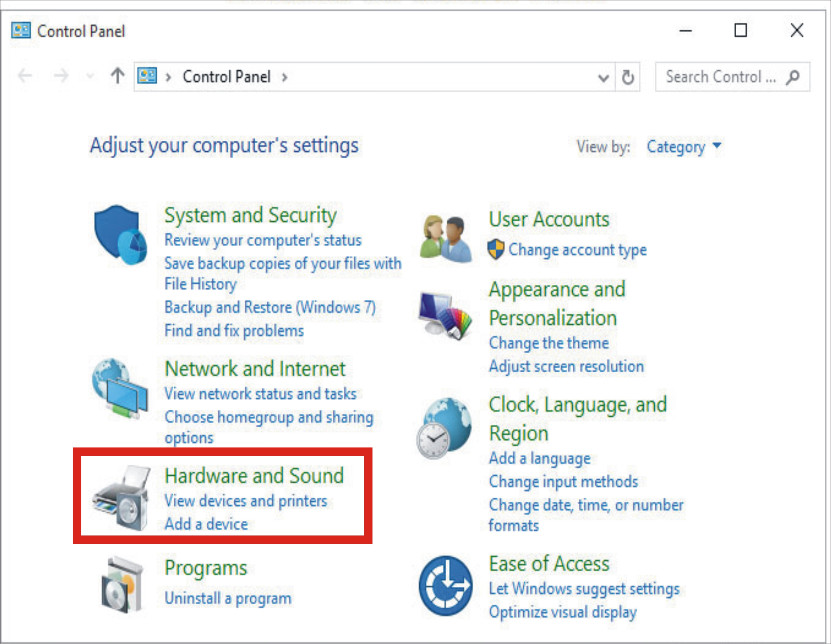831x644 pixels.
Task: Open View network status and tasks
Action: [x=261, y=394]
